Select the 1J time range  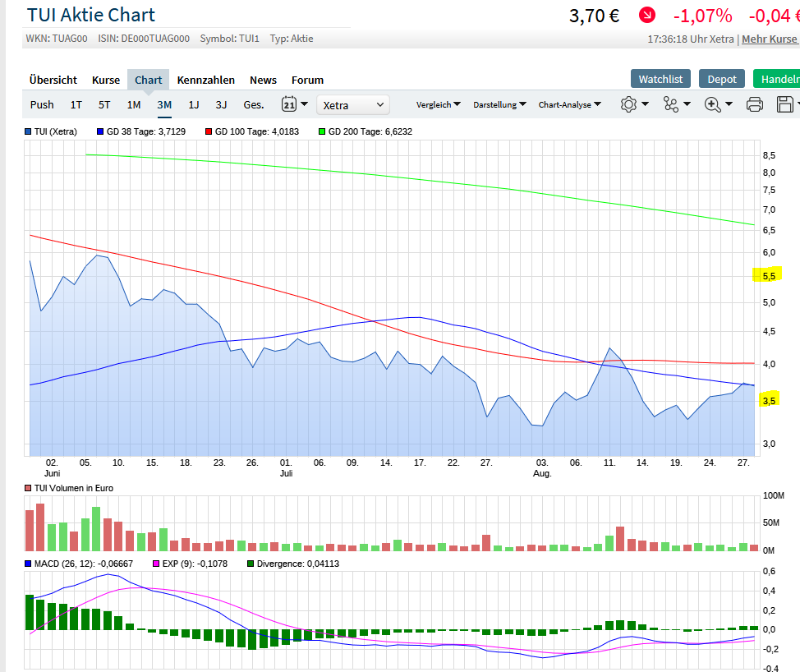pos(194,104)
